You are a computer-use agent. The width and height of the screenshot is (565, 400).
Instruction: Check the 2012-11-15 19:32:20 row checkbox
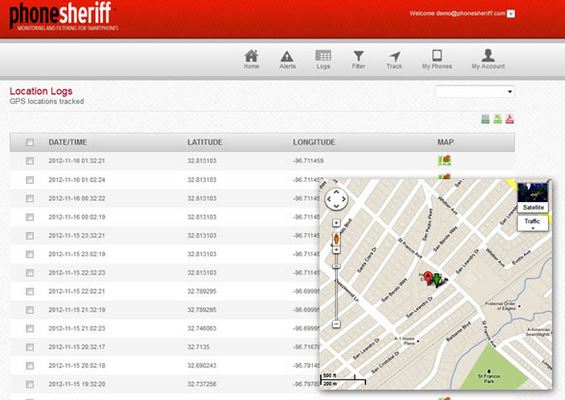click(x=30, y=384)
